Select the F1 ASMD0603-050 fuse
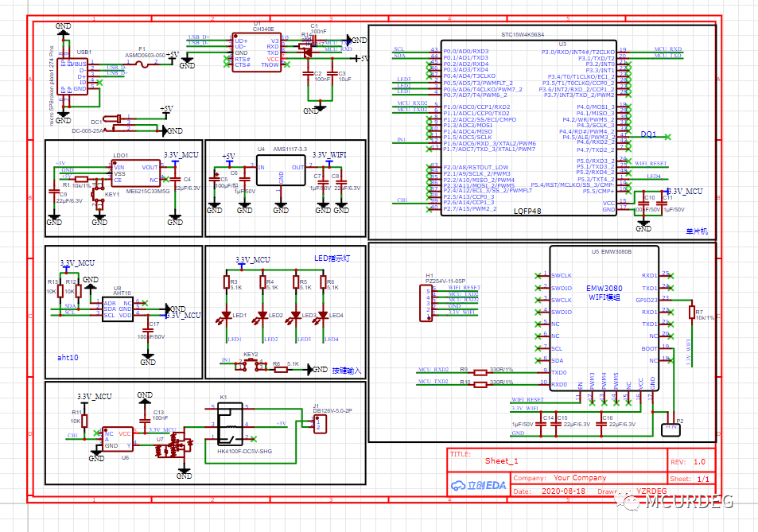This screenshot has width=758, height=532. (x=142, y=63)
